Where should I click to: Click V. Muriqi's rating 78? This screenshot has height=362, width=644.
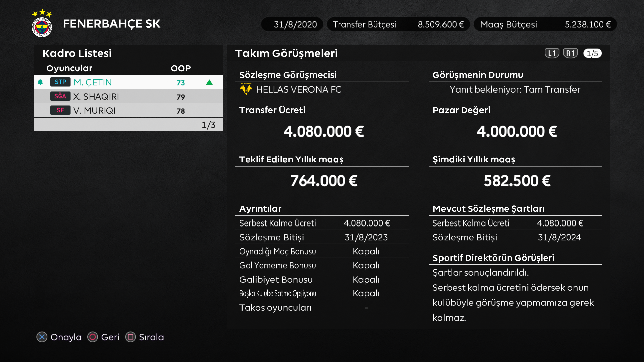(181, 111)
